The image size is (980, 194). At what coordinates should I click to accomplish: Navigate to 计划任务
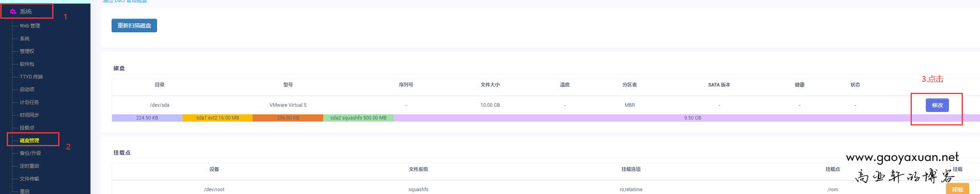29,102
